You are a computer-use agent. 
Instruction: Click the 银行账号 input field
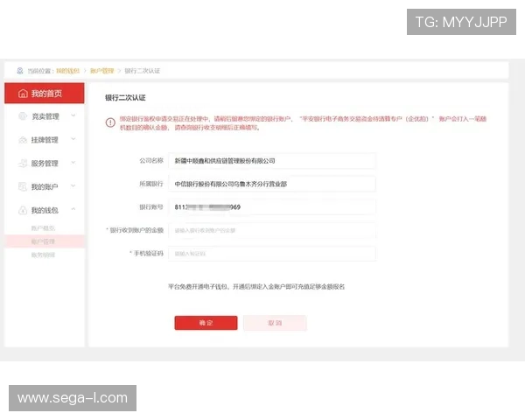272,207
